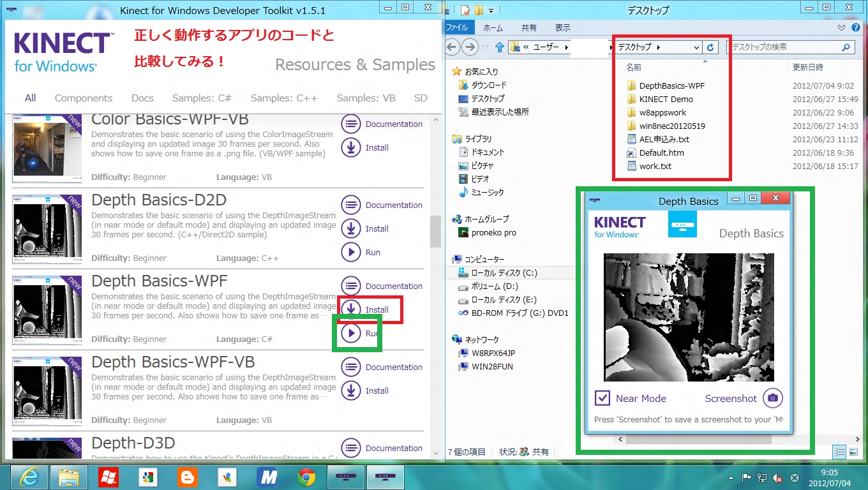Expand the Explorer ribbon with the chevron
The image size is (868, 490).
pos(841,28)
